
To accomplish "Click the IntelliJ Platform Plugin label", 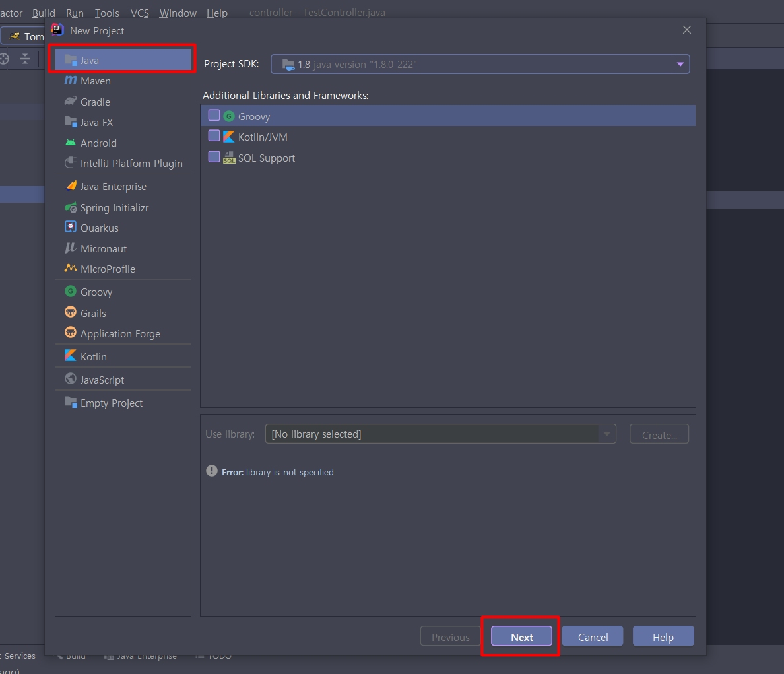I will (131, 164).
